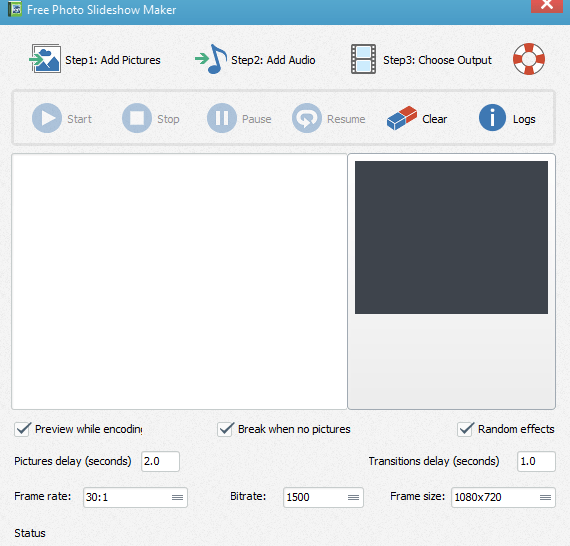
Task: Click the Add Pictures image icon
Action: pos(45,59)
